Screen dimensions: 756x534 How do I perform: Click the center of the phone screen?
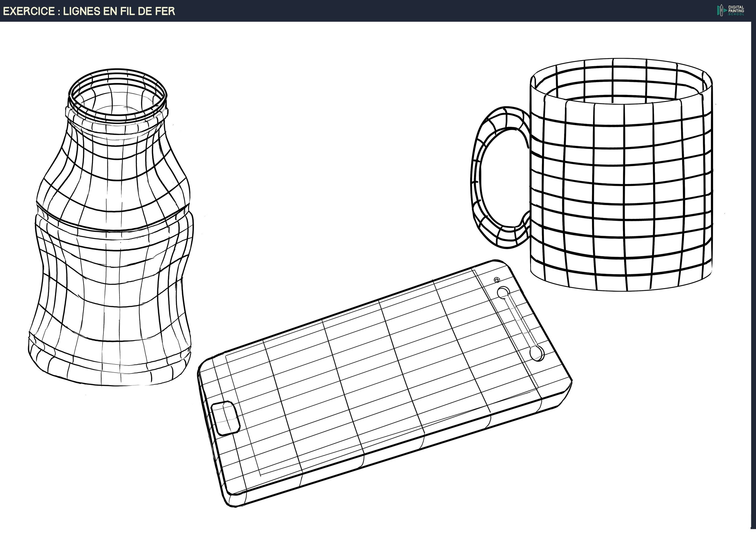tap(379, 378)
